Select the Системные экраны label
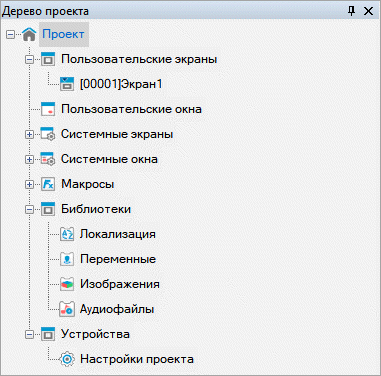The width and height of the screenshot is (381, 376). point(117,134)
